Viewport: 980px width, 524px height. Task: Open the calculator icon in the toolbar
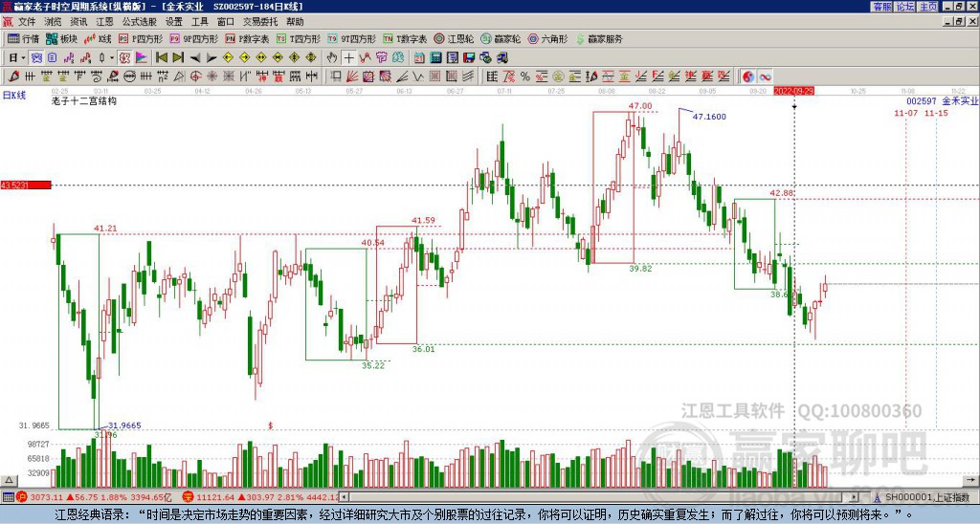pos(436,58)
